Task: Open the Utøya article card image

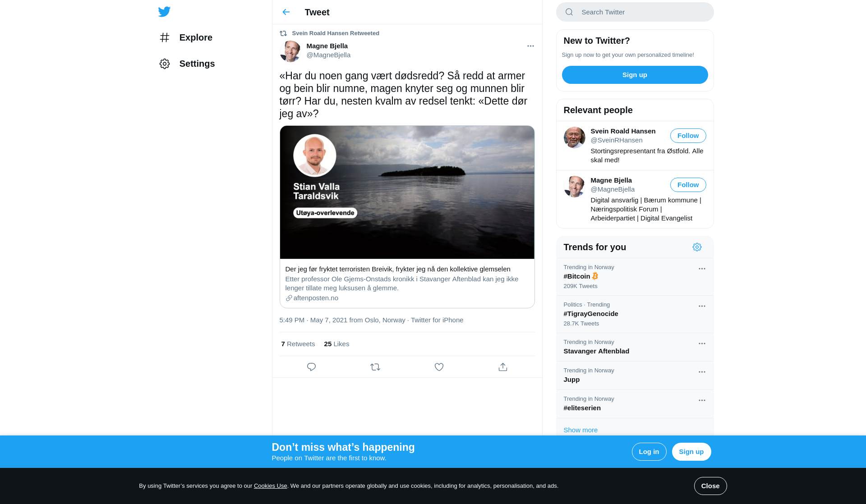Action: click(x=407, y=192)
